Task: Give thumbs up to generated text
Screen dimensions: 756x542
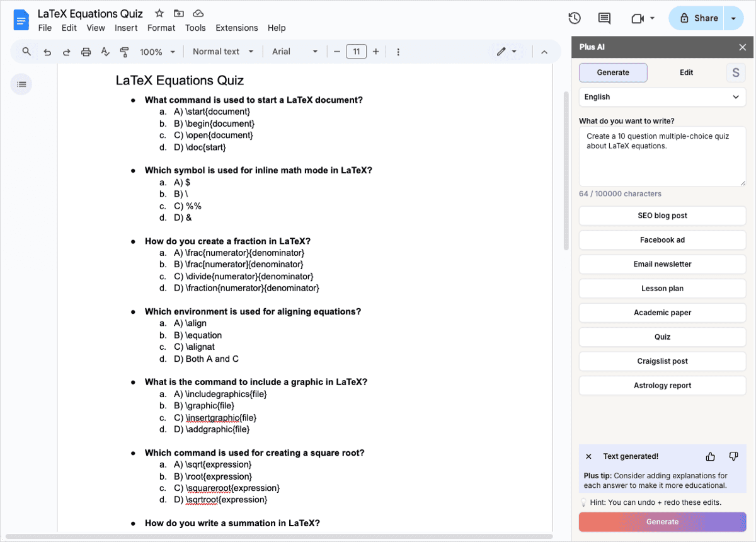Action: click(x=711, y=456)
